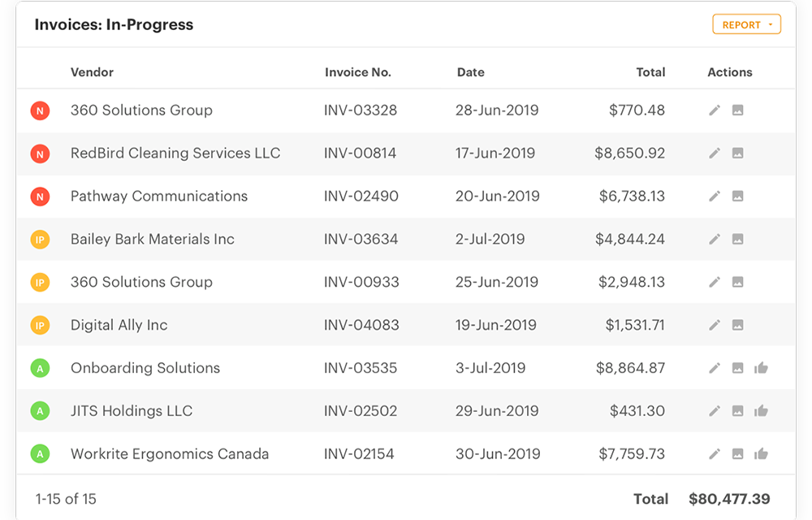
Task: Click Invoice No. column header
Action: click(x=357, y=72)
